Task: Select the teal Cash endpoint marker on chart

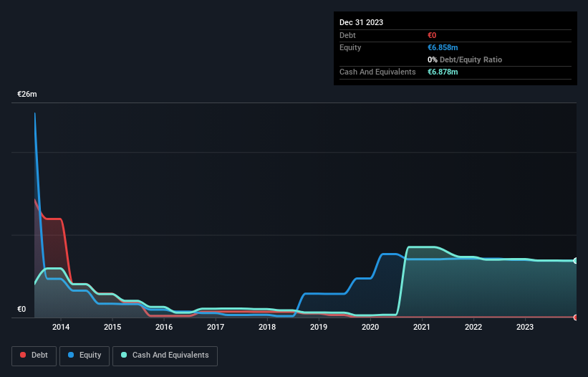Action: [576, 261]
